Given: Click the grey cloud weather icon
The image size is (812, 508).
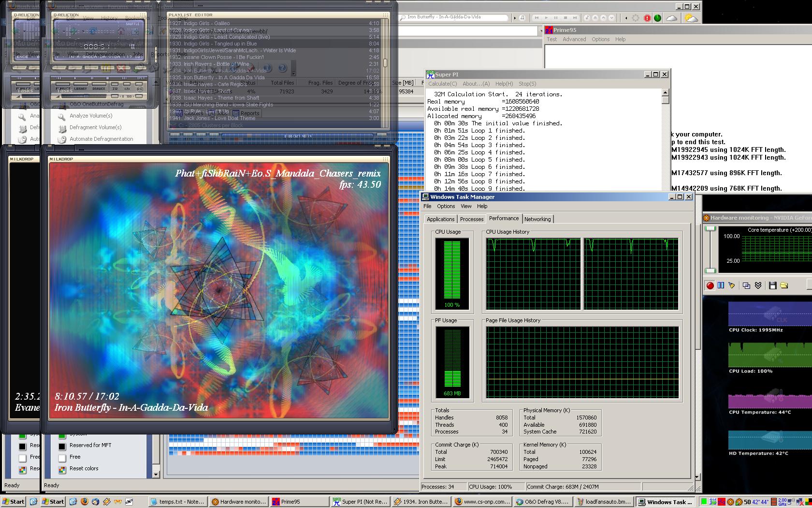Looking at the screenshot, I should point(671,18).
